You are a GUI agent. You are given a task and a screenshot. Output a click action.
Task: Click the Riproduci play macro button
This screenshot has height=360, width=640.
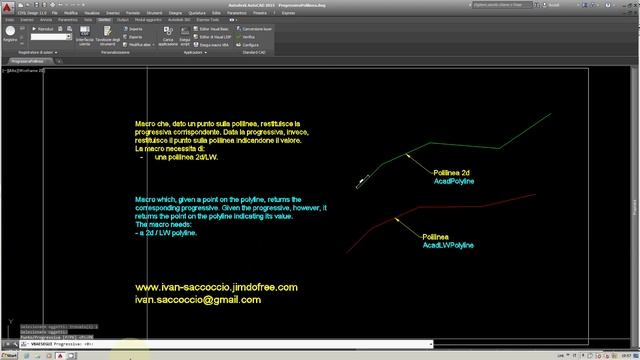[x=42, y=29]
